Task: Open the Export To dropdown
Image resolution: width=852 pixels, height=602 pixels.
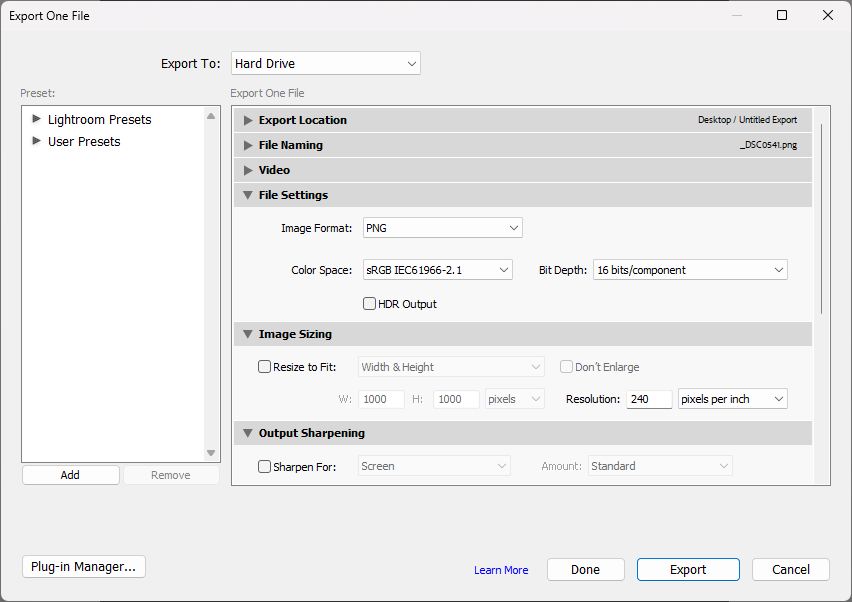Action: (x=325, y=64)
